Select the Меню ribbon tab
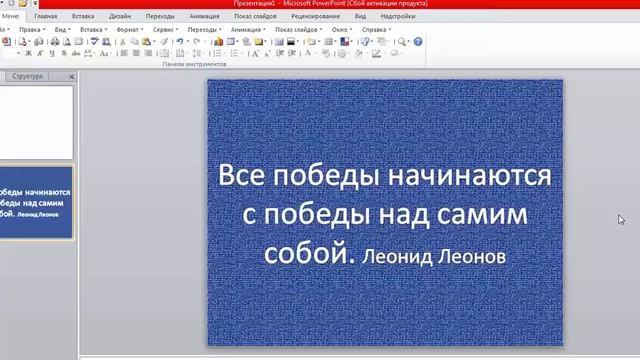This screenshot has width=640, height=360. pyautogui.click(x=11, y=16)
